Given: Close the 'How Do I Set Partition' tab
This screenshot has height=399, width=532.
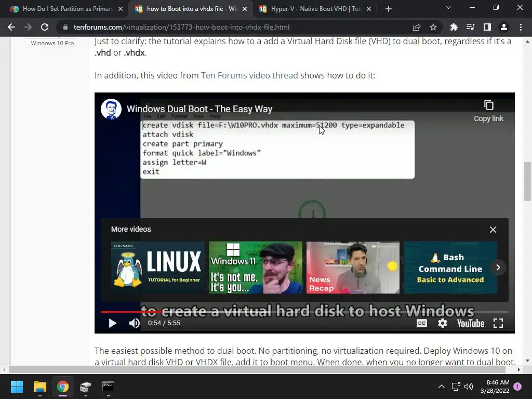Looking at the screenshot, I should click(x=121, y=9).
